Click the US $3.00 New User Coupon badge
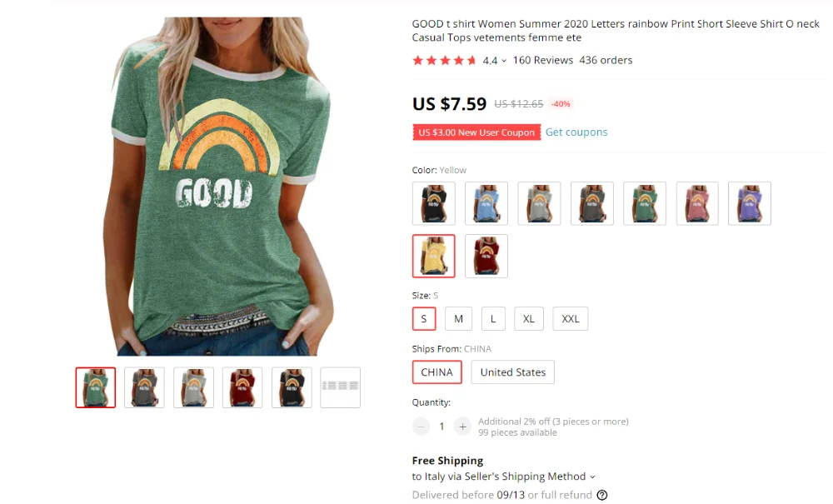The image size is (833, 504). click(476, 132)
